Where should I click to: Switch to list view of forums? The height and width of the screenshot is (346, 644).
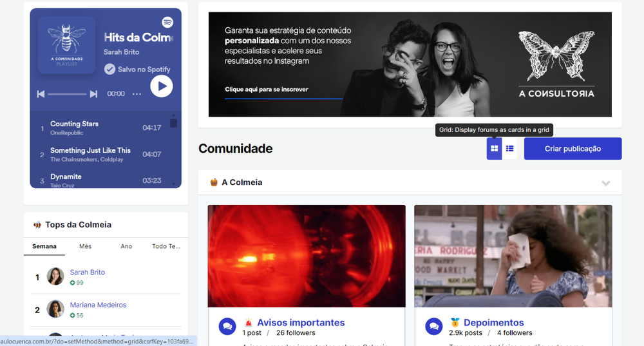coord(509,149)
